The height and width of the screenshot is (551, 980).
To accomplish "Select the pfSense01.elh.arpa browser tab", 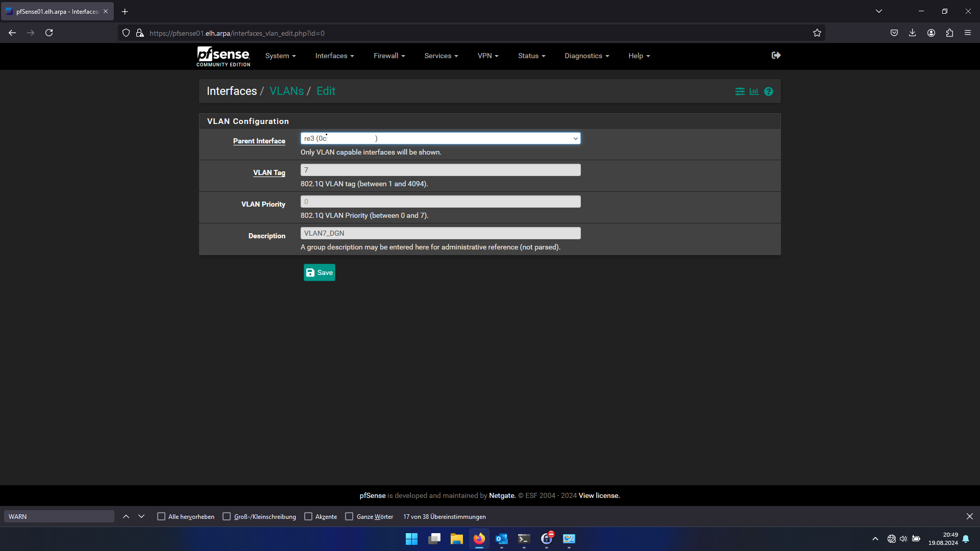I will click(x=57, y=11).
